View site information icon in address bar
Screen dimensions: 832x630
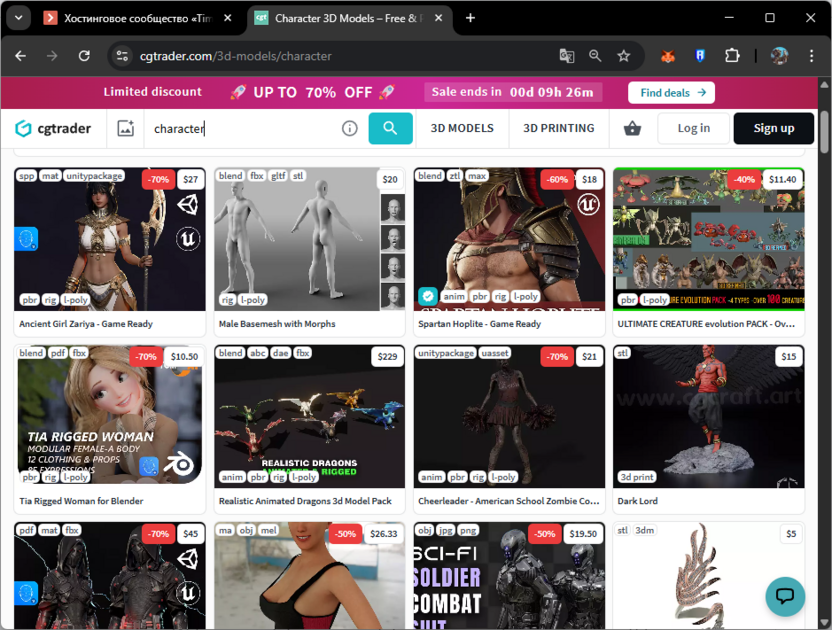tap(122, 56)
